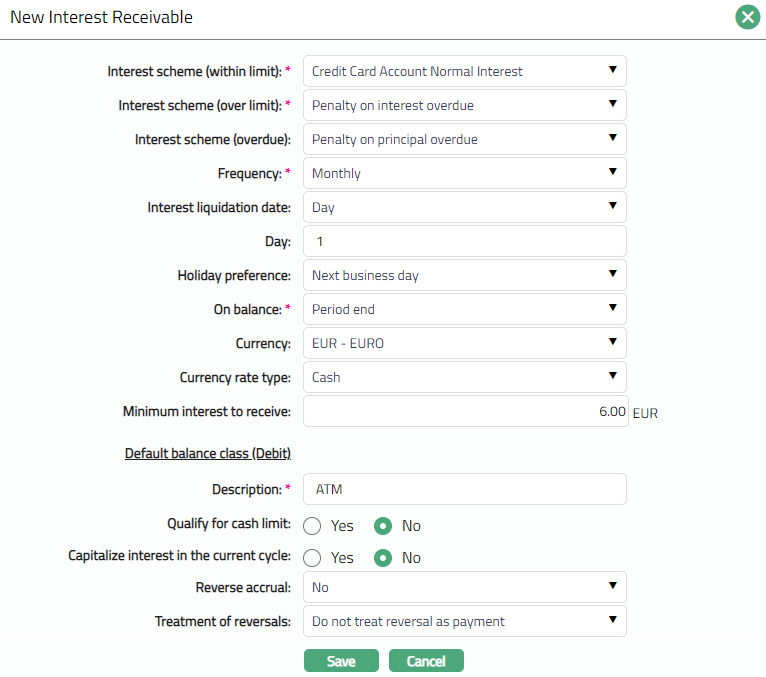The image size is (766, 677).
Task: Open the Interest liquidation date dropdown
Action: point(464,207)
